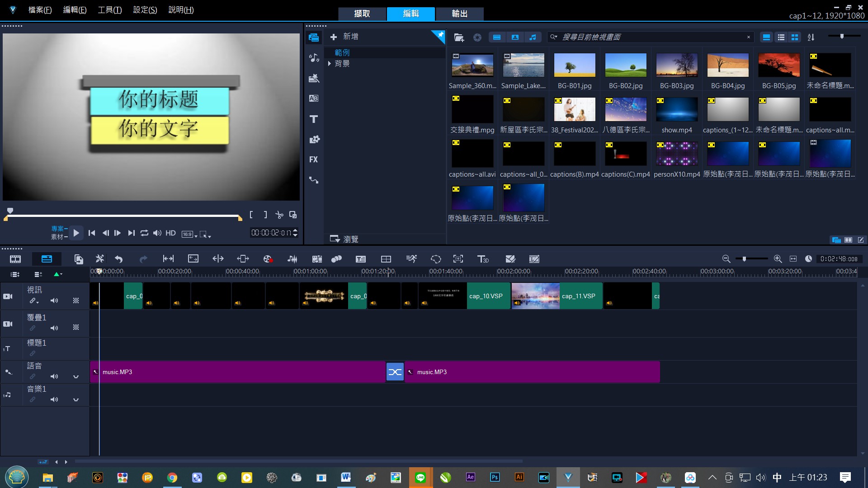Play the project in preview
The width and height of the screenshot is (868, 488).
click(x=76, y=233)
